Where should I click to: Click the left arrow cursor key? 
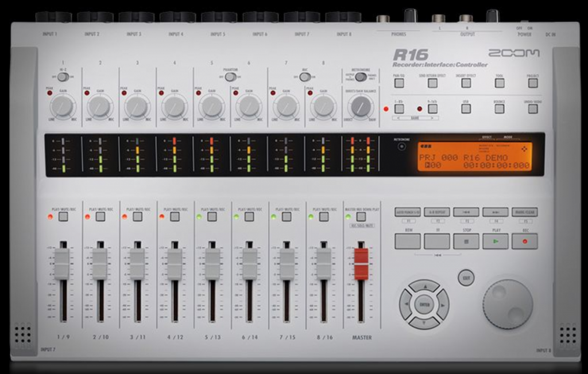406,305
